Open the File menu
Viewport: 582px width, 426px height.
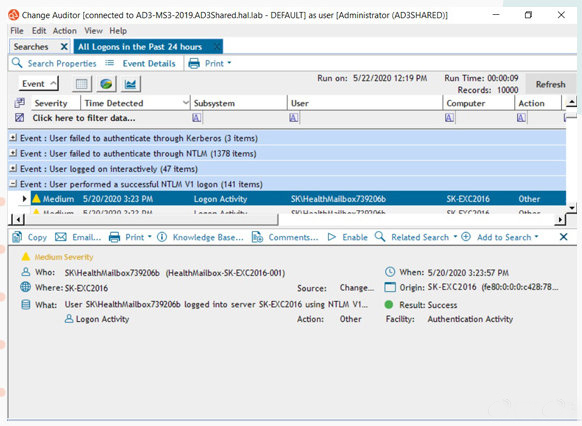(x=17, y=31)
